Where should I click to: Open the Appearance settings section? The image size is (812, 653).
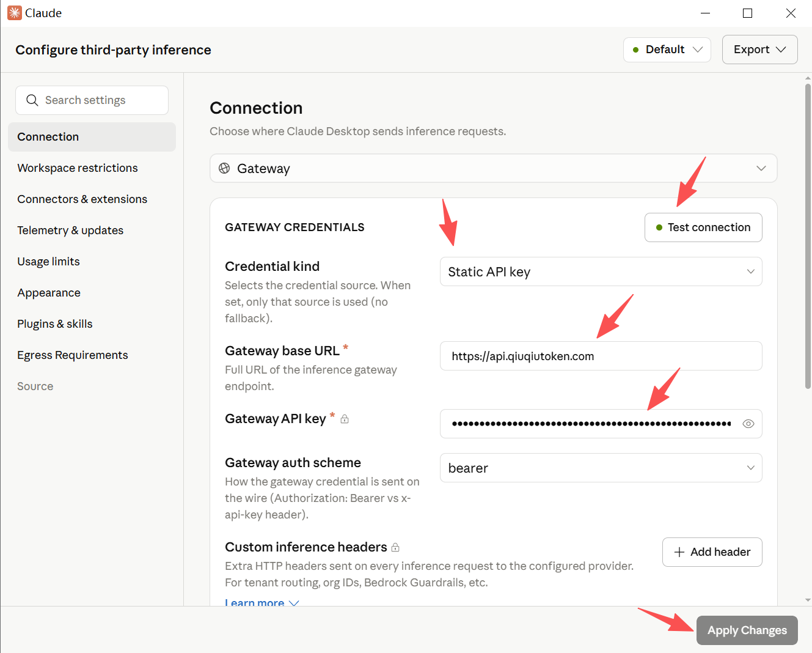click(x=92, y=293)
